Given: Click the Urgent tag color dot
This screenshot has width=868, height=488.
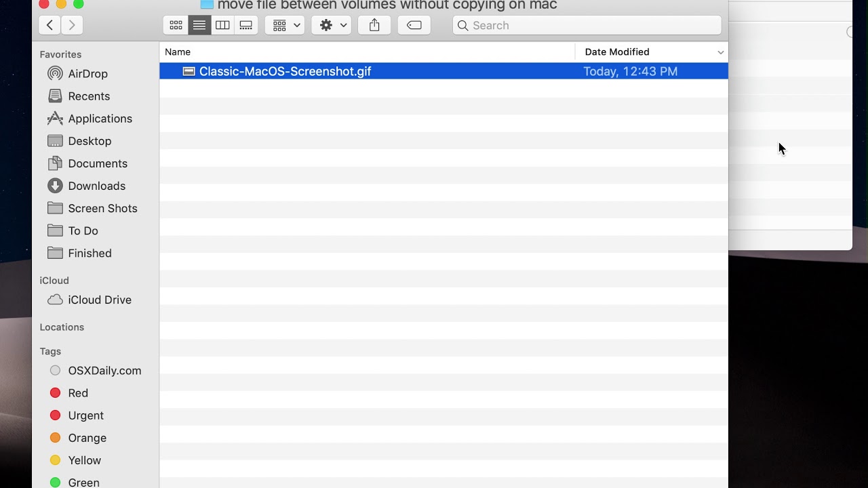Looking at the screenshot, I should 56,415.
